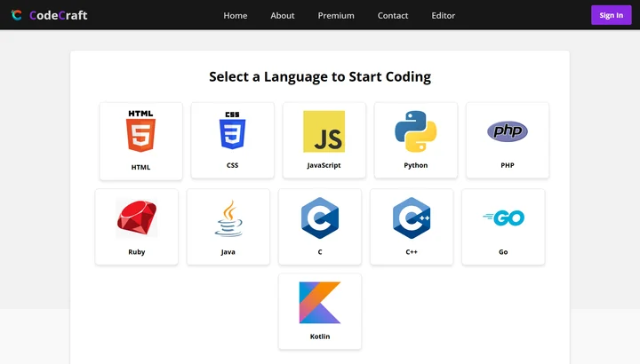Click the CSS label under its icon

232,165
